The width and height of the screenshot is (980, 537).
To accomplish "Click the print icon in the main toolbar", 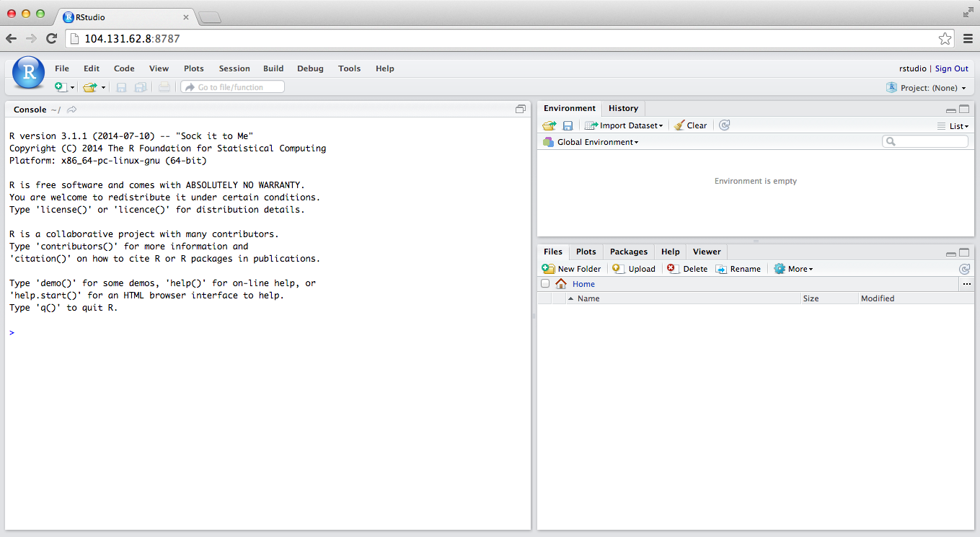I will coord(164,87).
